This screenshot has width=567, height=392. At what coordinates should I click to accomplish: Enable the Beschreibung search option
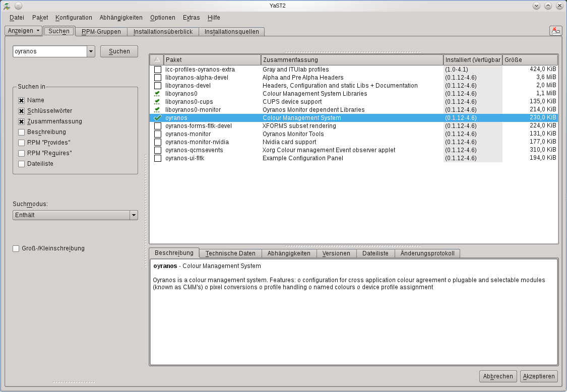coord(22,132)
